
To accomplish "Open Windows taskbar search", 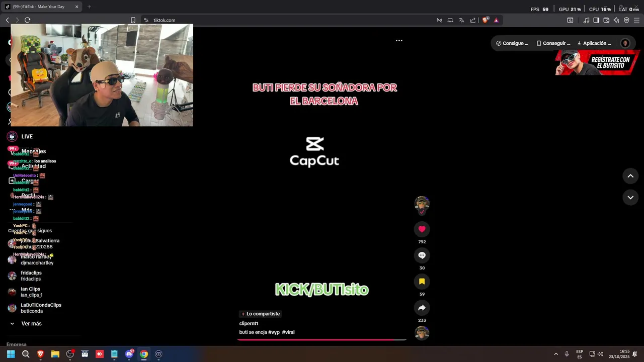I will pyautogui.click(x=26, y=354).
